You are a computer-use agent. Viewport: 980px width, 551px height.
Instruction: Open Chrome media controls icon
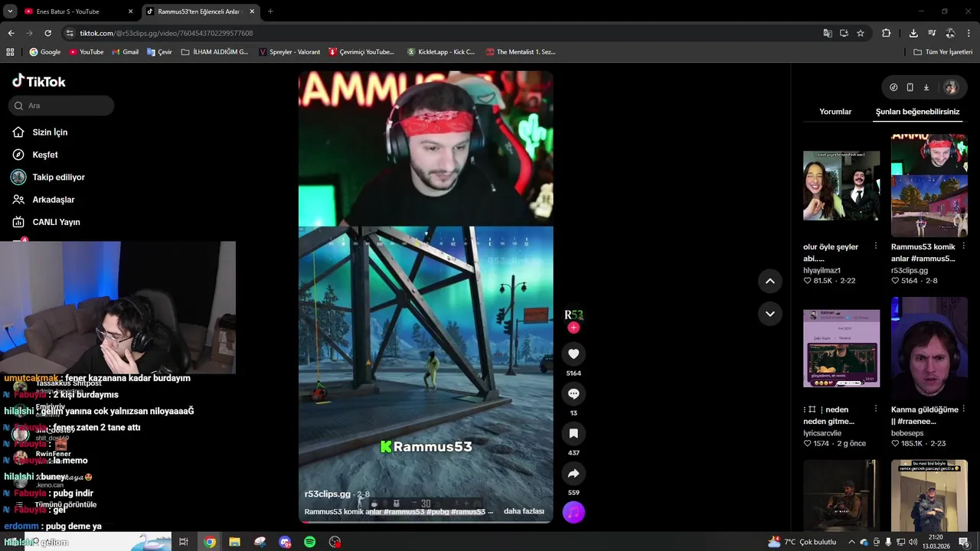(932, 33)
